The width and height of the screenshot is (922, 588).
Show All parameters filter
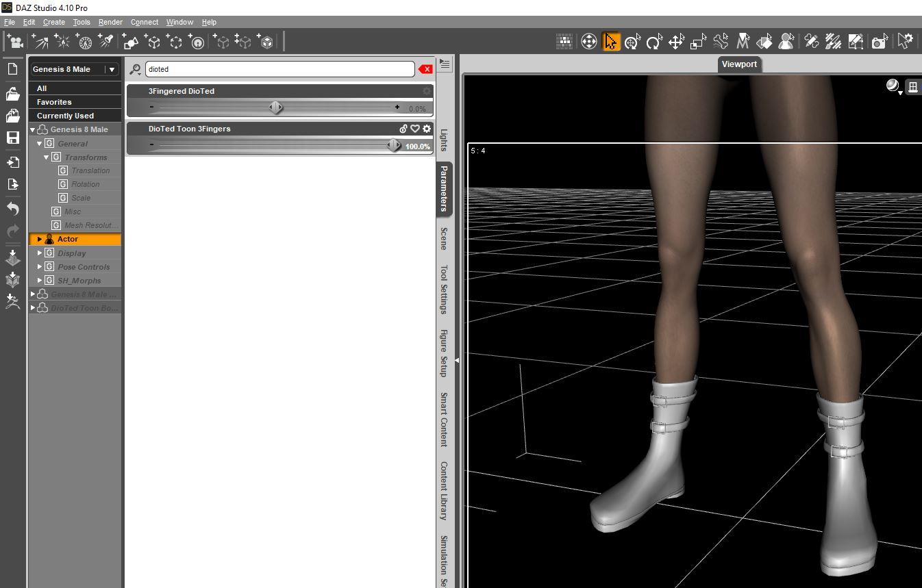point(75,88)
